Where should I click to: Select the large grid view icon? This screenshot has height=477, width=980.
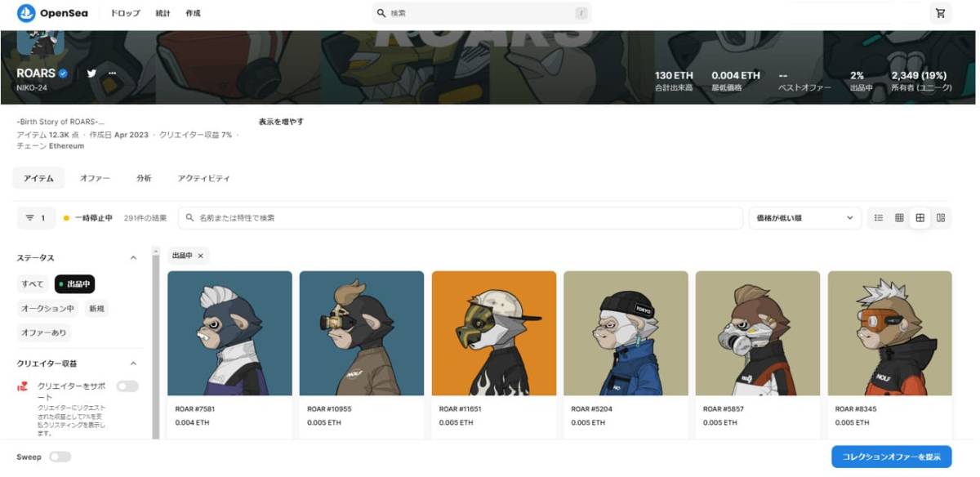pos(920,218)
